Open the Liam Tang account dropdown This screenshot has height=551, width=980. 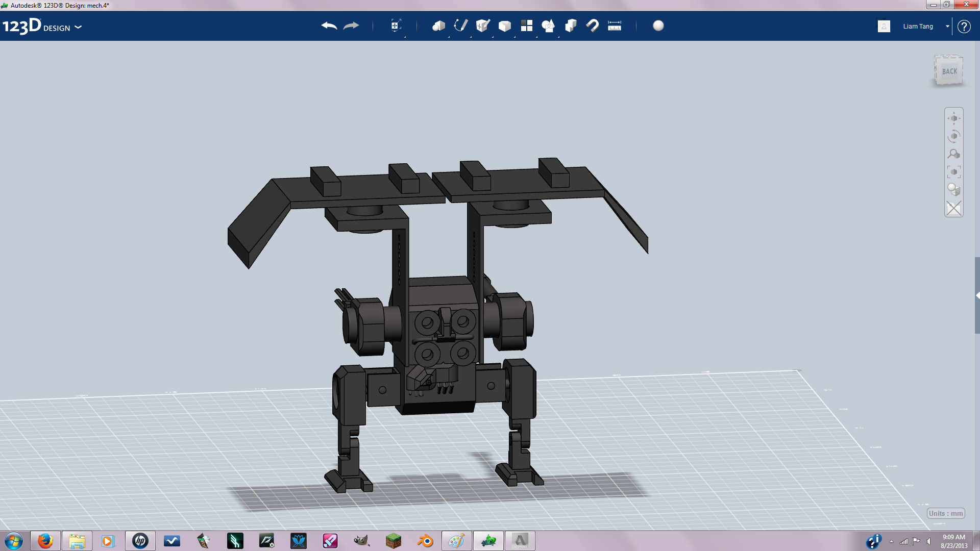click(x=947, y=26)
